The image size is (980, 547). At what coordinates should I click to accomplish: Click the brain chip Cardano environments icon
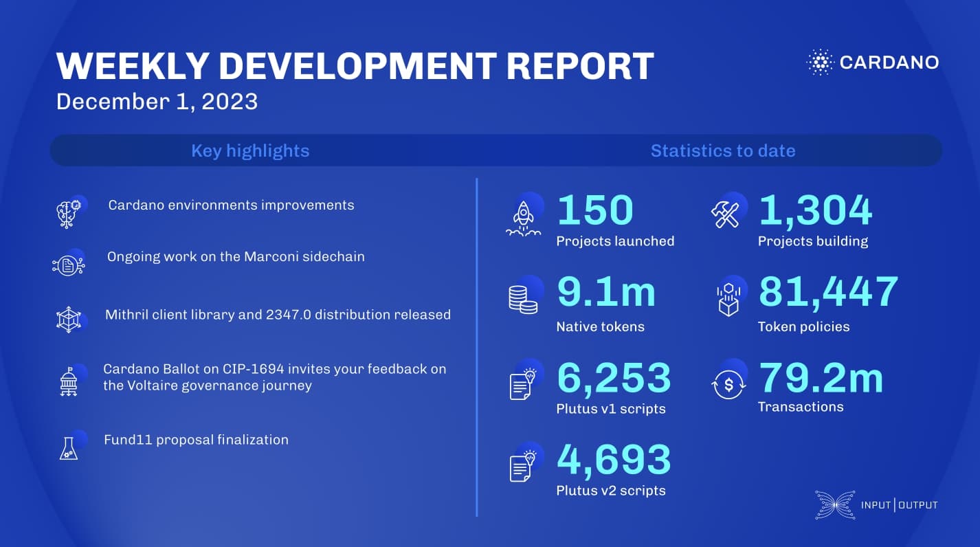coord(69,213)
